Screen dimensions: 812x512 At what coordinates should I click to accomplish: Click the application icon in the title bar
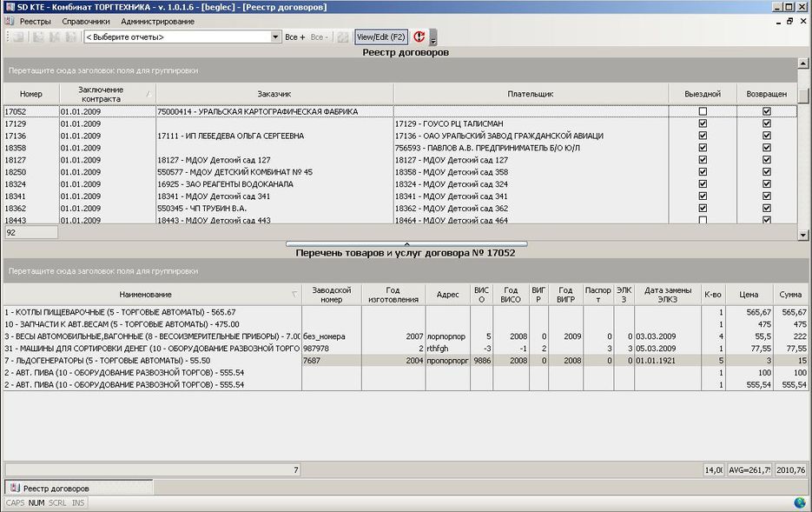point(10,7)
